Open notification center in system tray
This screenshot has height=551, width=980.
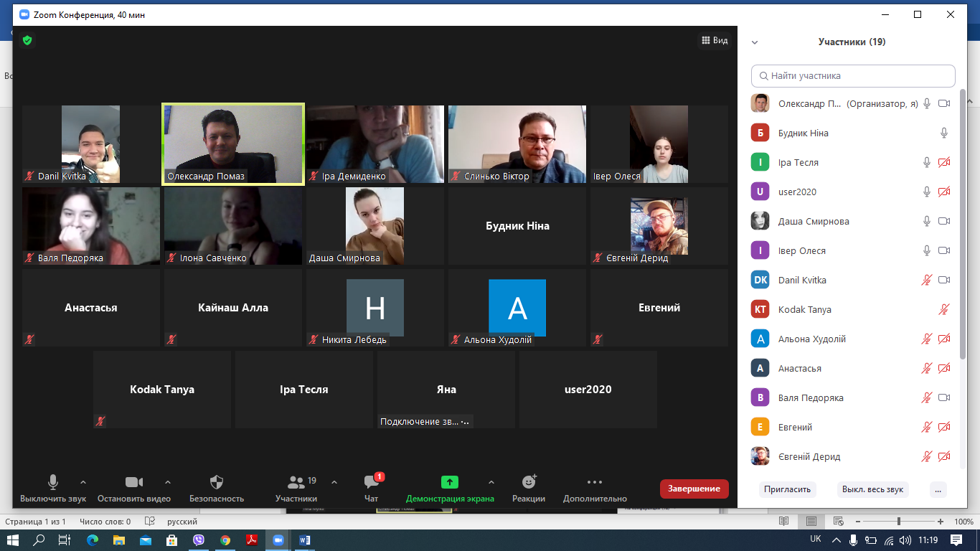point(956,540)
